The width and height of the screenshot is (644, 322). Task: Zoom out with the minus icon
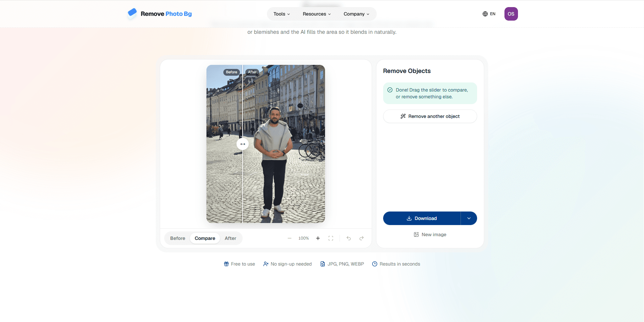(290, 238)
